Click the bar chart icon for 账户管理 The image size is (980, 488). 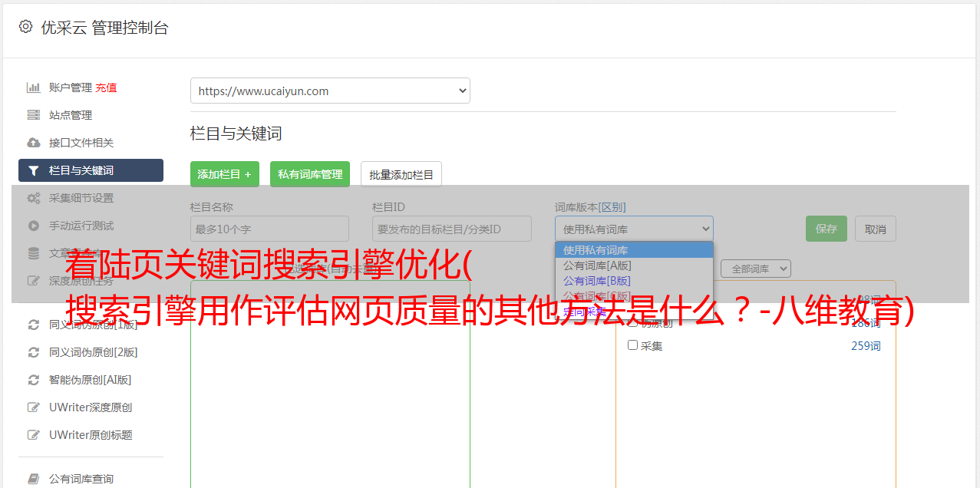(x=34, y=87)
